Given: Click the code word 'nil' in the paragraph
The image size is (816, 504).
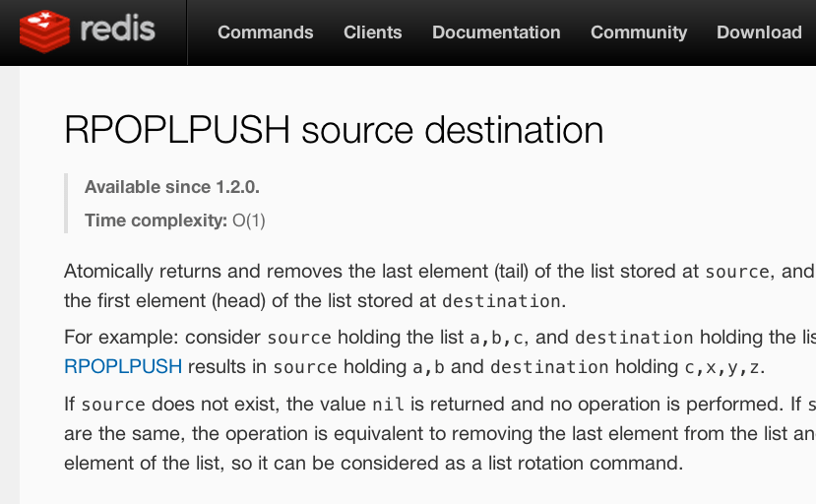Looking at the screenshot, I should (382, 405).
